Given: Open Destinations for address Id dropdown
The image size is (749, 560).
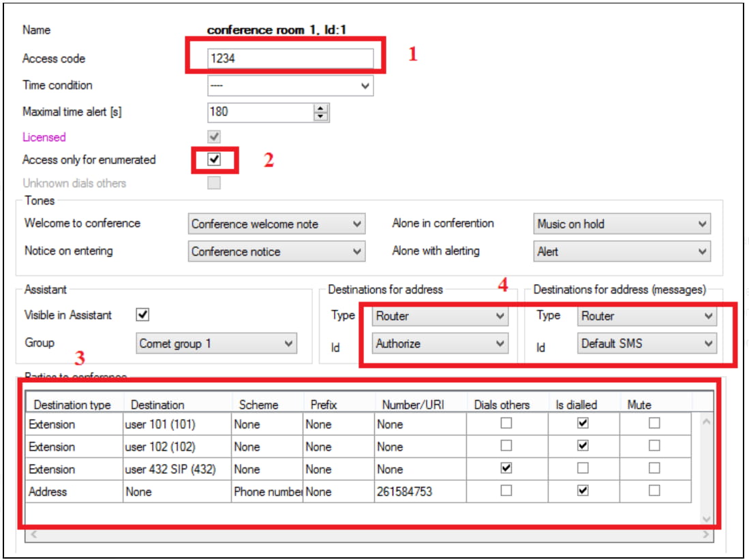Looking at the screenshot, I should click(x=440, y=344).
